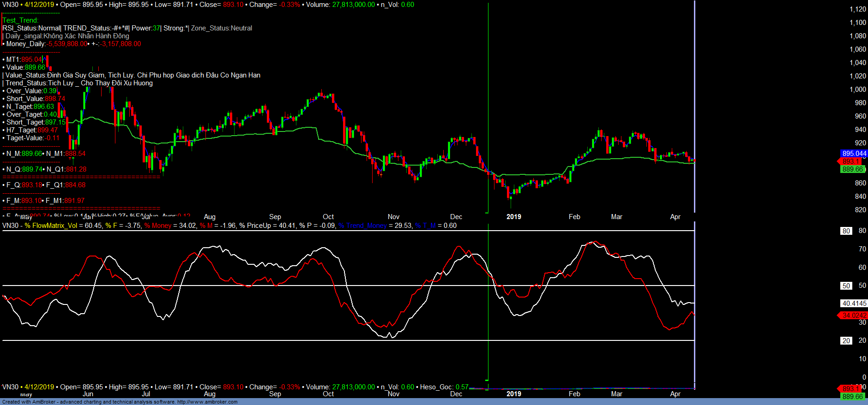Click the bold 2019 label under price chart
868x405 pixels.
pos(513,217)
